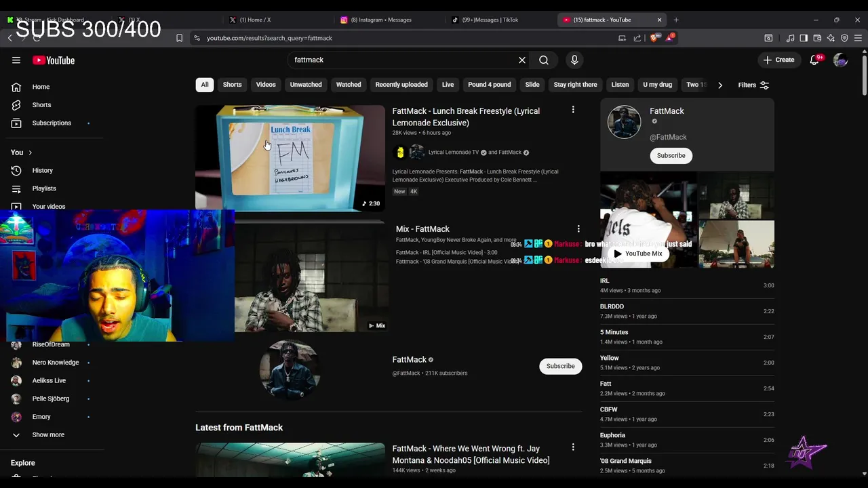This screenshot has width=868, height=488.
Task: Select the All filter chip
Action: click(205, 85)
